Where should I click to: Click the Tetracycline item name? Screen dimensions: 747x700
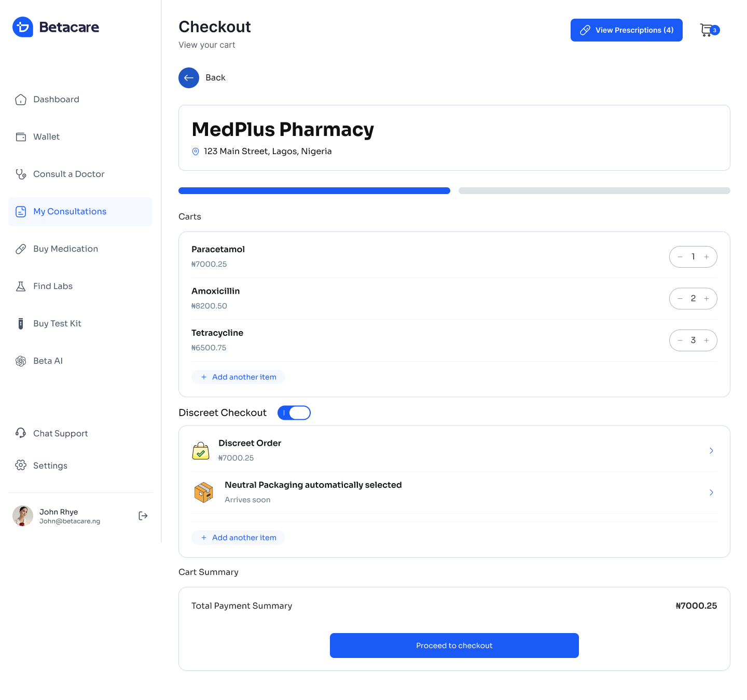coord(217,333)
